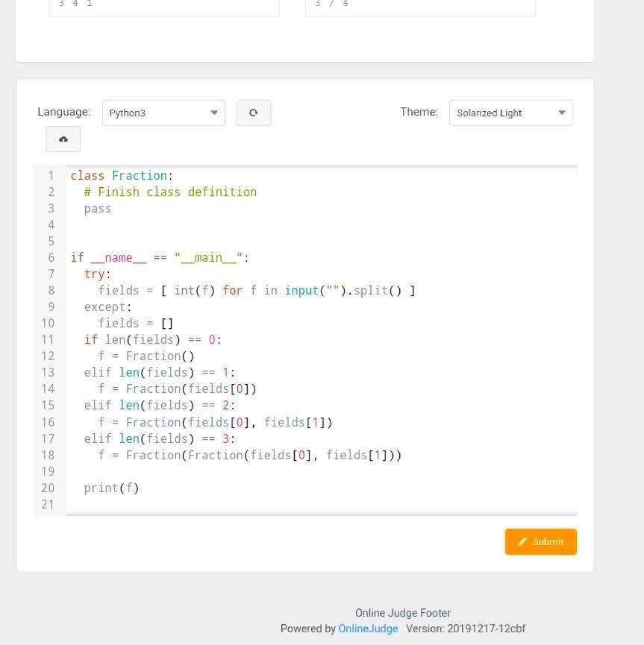The height and width of the screenshot is (645, 644).
Task: Click the refresh icon next to Python3 selector
Action: click(x=253, y=112)
